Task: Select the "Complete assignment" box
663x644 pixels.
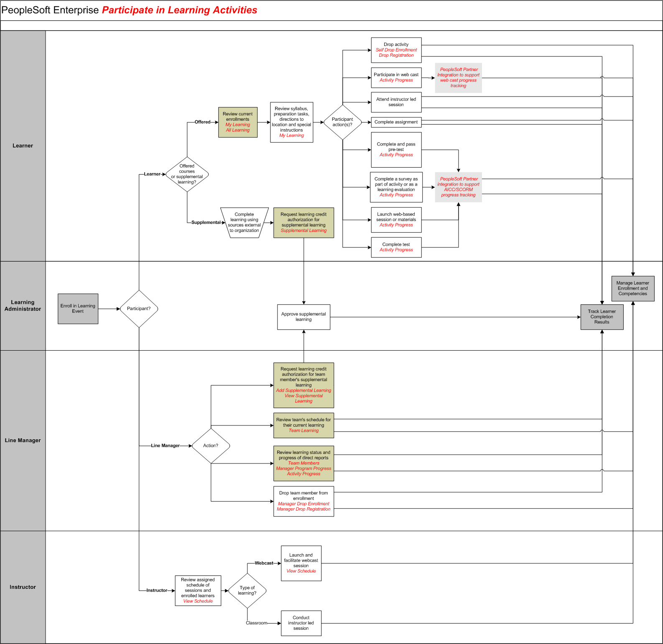Action: (396, 122)
